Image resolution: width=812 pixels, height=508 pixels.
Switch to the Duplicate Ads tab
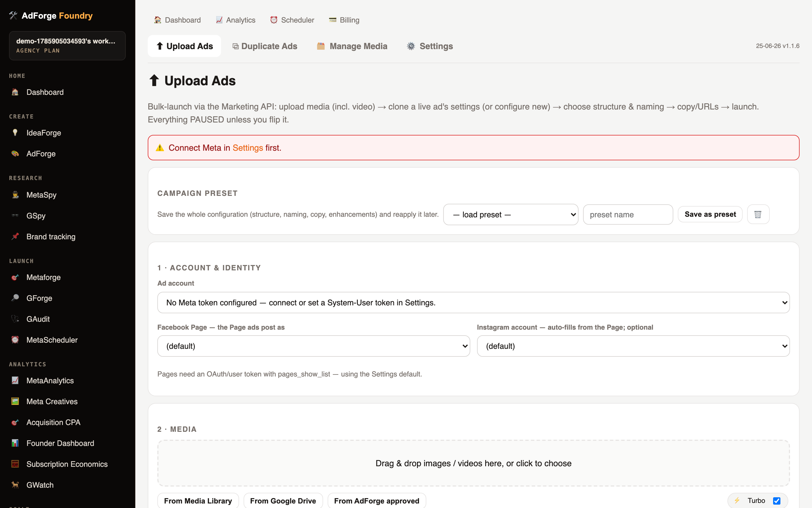(x=265, y=46)
